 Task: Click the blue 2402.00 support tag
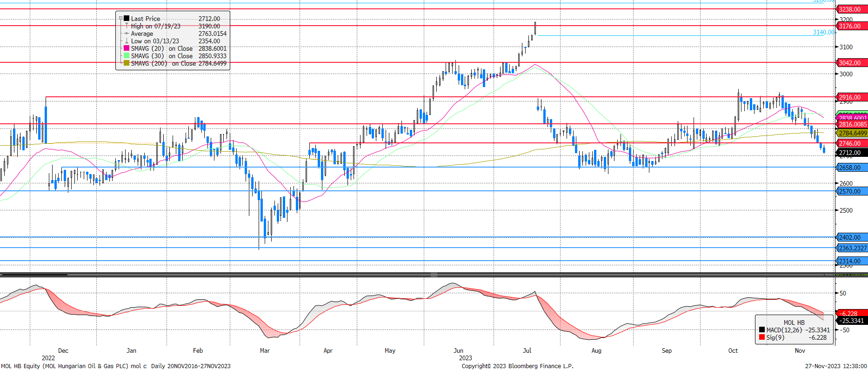[x=852, y=237]
